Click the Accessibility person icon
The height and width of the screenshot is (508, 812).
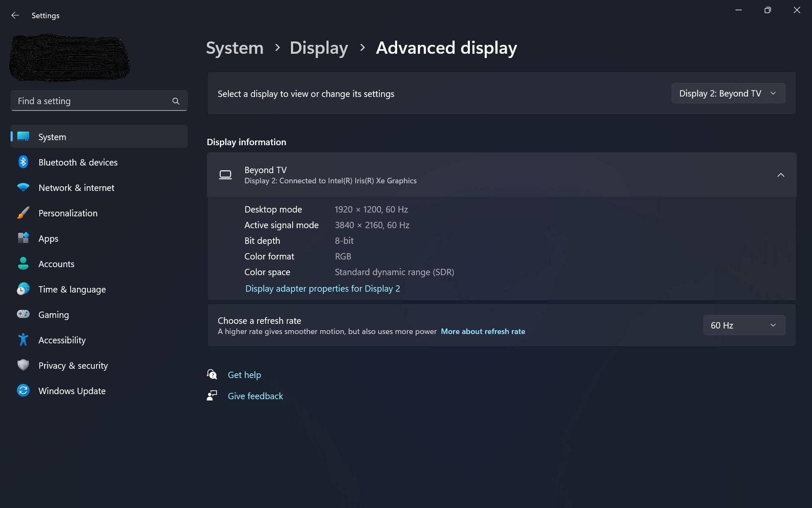pyautogui.click(x=23, y=340)
